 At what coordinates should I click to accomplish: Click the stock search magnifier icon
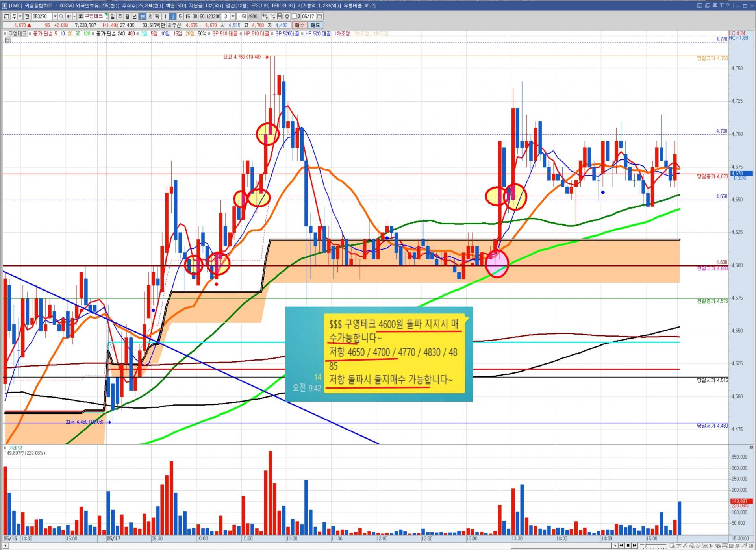click(61, 16)
